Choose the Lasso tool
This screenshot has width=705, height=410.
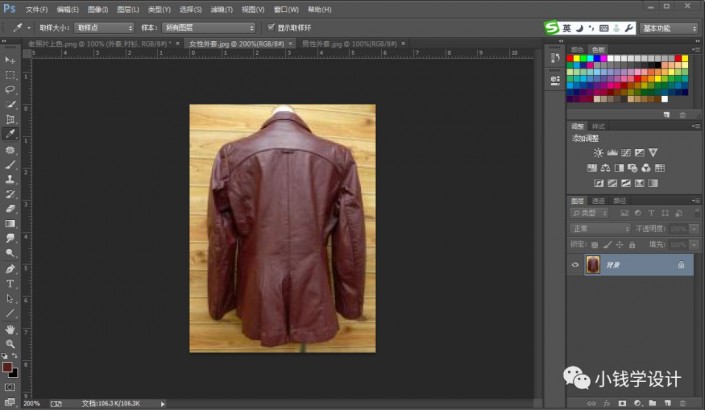pos(10,89)
